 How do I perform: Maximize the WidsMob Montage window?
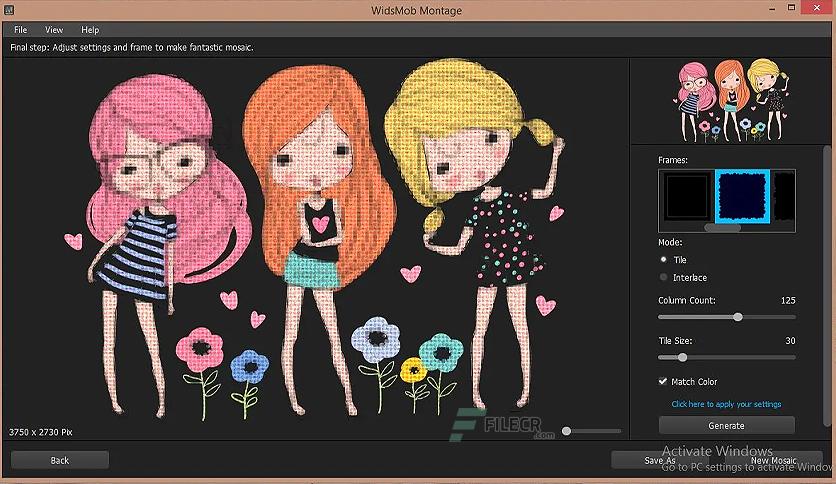(792, 7)
